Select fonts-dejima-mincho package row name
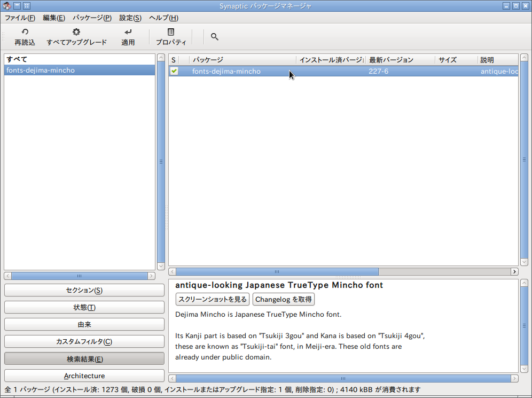The width and height of the screenshot is (532, 398). (x=226, y=71)
